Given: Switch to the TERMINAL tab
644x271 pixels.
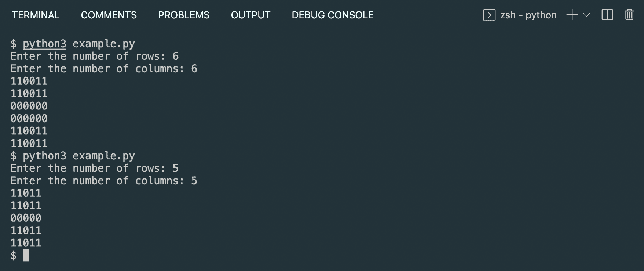Looking at the screenshot, I should click(x=36, y=15).
